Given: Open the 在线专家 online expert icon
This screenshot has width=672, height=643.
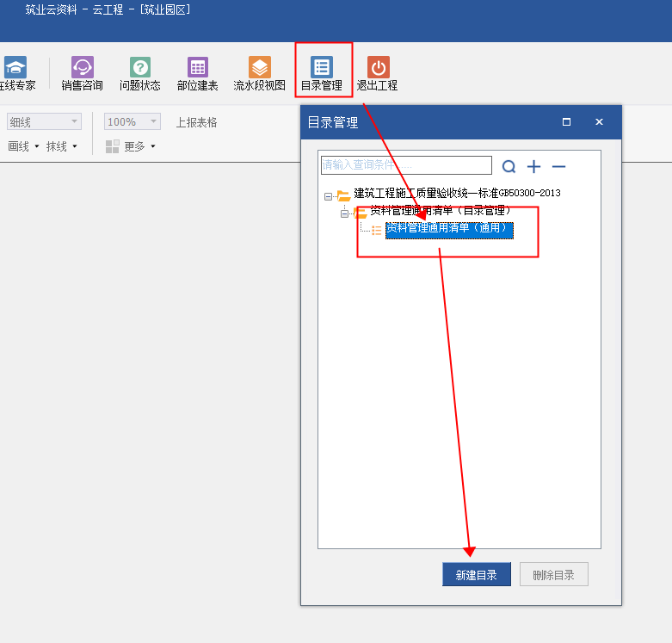Looking at the screenshot, I should (x=16, y=74).
